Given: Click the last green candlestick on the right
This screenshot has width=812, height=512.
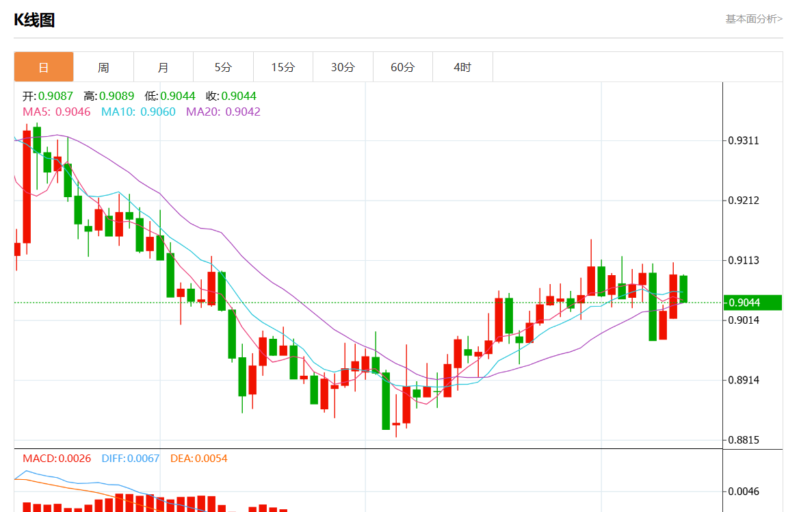Looking at the screenshot, I should coord(683,289).
